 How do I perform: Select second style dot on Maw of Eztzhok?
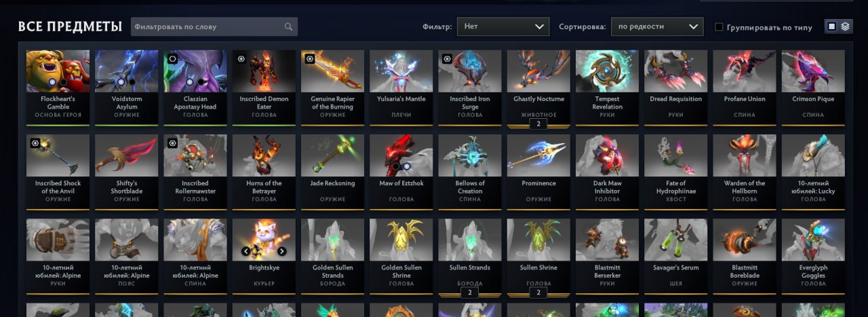406,166
